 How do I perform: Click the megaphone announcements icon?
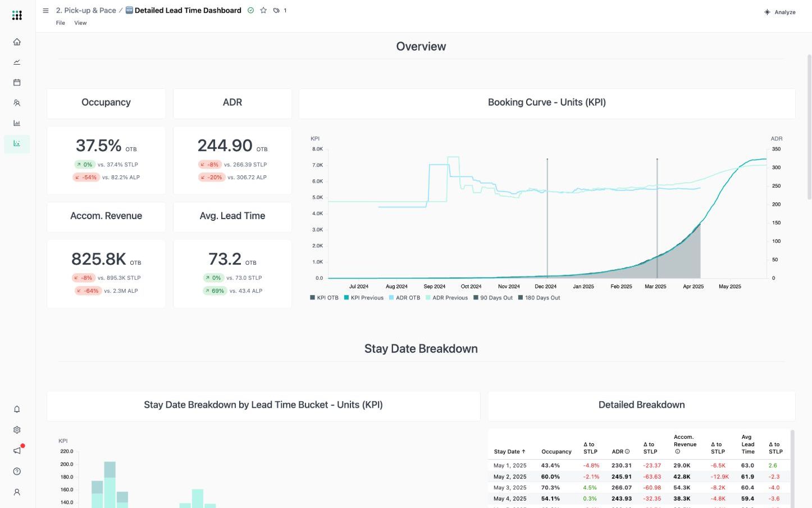tap(17, 451)
